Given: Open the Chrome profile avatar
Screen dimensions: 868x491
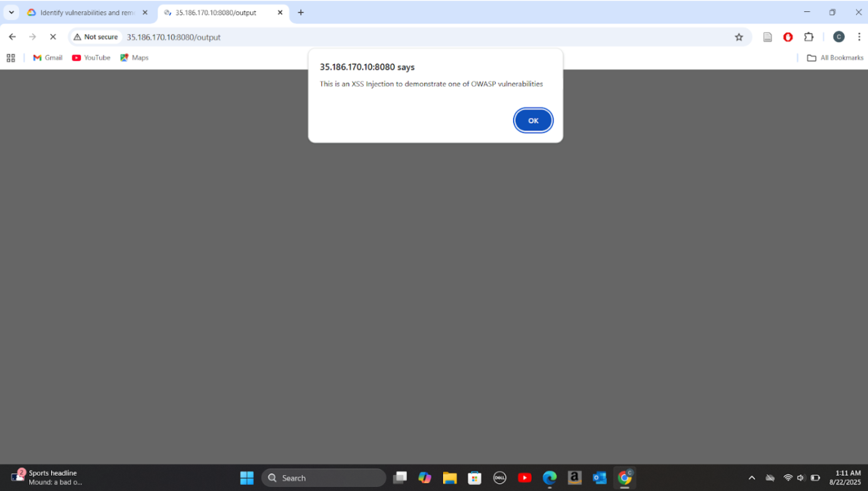Looking at the screenshot, I should (838, 37).
